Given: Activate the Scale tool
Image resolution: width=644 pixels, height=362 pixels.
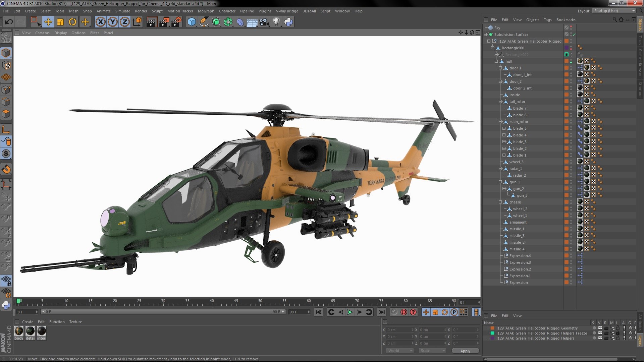Looking at the screenshot, I should (60, 22).
